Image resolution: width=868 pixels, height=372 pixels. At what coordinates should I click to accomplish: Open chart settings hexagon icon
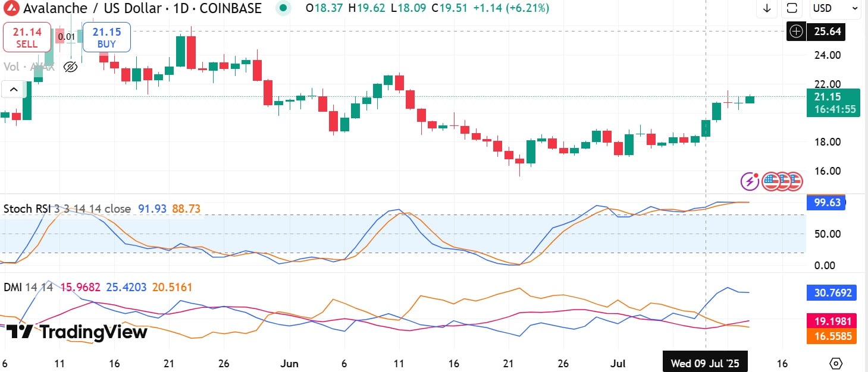[x=836, y=363]
